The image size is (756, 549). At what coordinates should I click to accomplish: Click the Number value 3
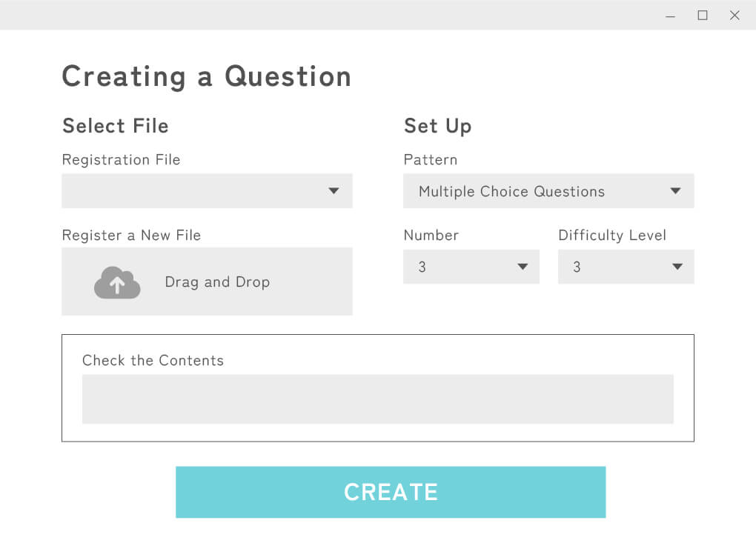(x=422, y=267)
